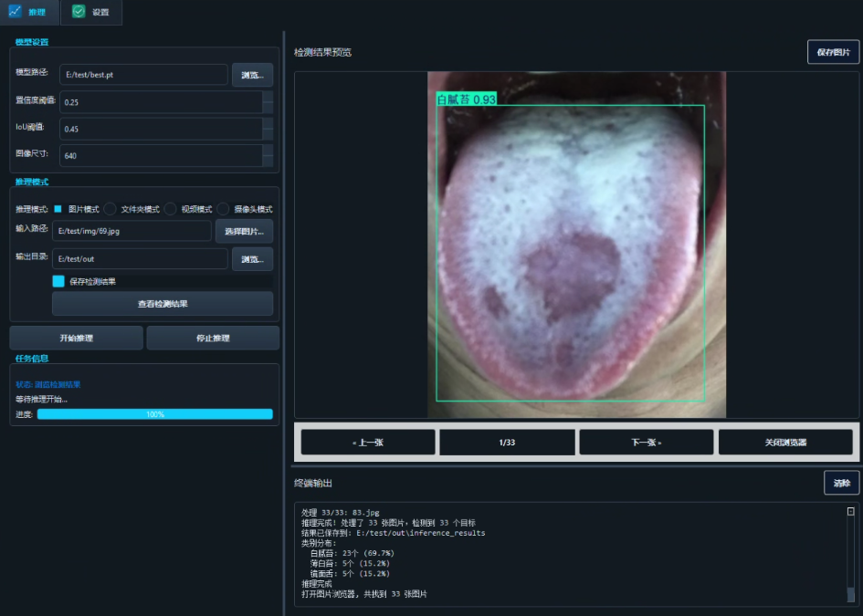Go to previous image with 上一张
This screenshot has width=863, height=616.
[368, 443]
